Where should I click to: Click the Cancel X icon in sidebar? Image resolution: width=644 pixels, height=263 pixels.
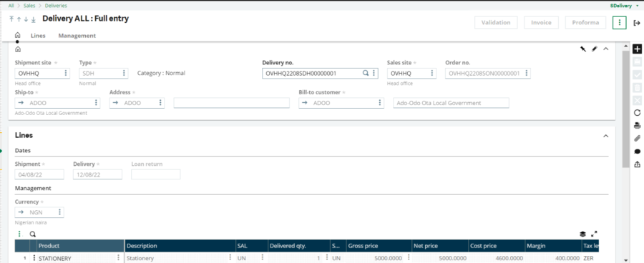637,100
